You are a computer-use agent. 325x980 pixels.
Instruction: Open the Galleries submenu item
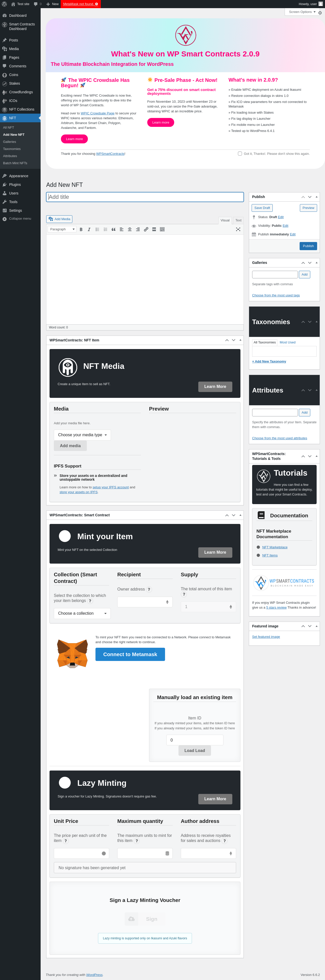click(x=9, y=142)
